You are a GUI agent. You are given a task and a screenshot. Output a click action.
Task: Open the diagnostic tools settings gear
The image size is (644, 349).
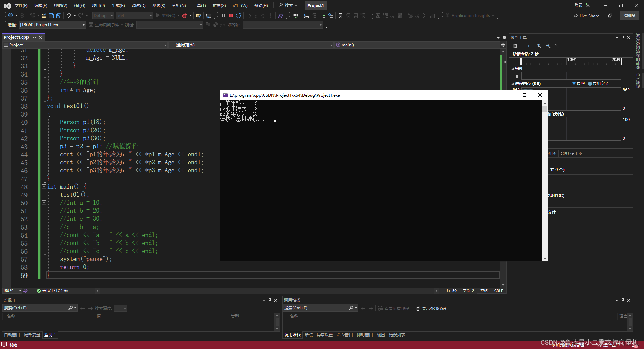click(515, 46)
